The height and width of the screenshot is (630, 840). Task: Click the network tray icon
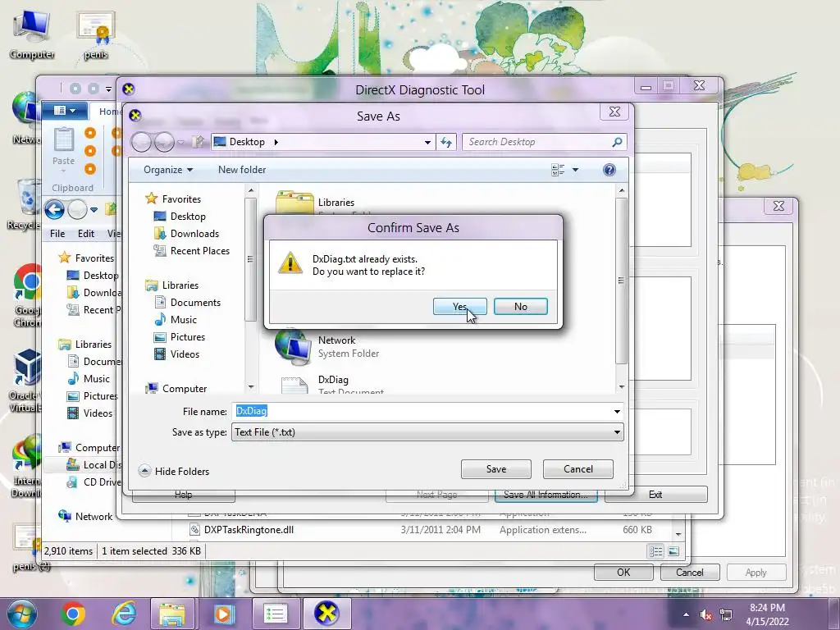[x=727, y=615]
